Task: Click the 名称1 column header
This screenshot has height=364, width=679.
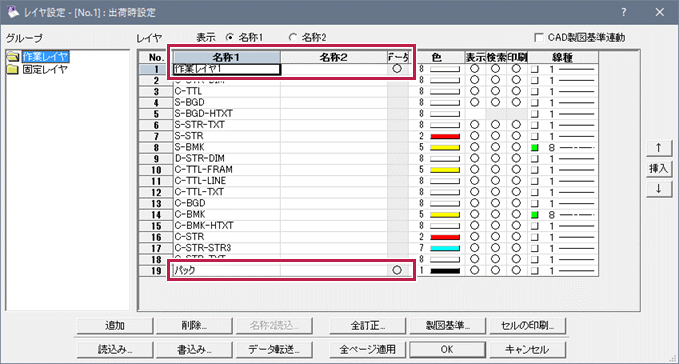Action: pyautogui.click(x=227, y=57)
